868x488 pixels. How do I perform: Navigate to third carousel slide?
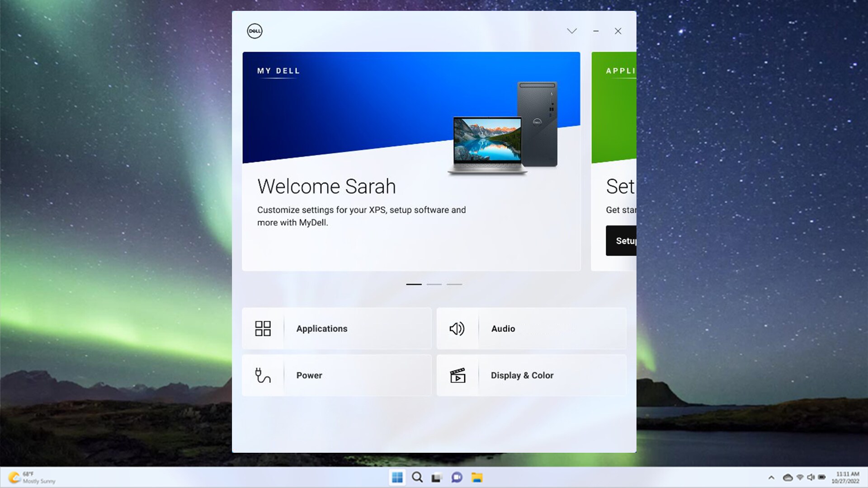(x=454, y=284)
